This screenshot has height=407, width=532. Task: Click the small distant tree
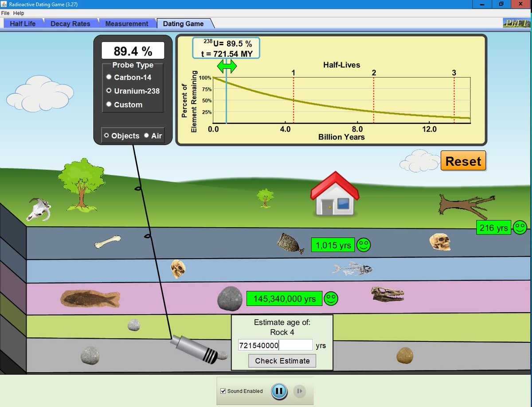pyautogui.click(x=265, y=198)
